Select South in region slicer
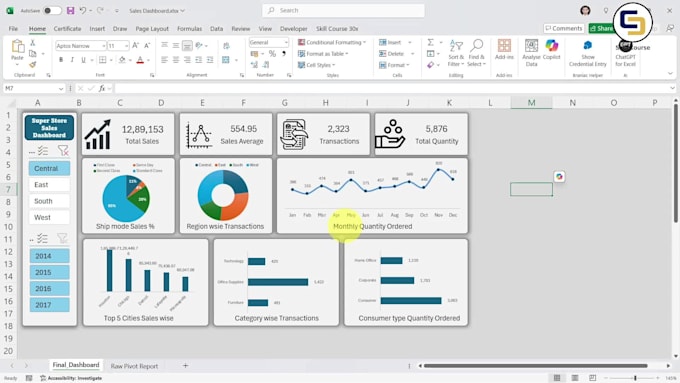This screenshot has width=680, height=383. (49, 201)
